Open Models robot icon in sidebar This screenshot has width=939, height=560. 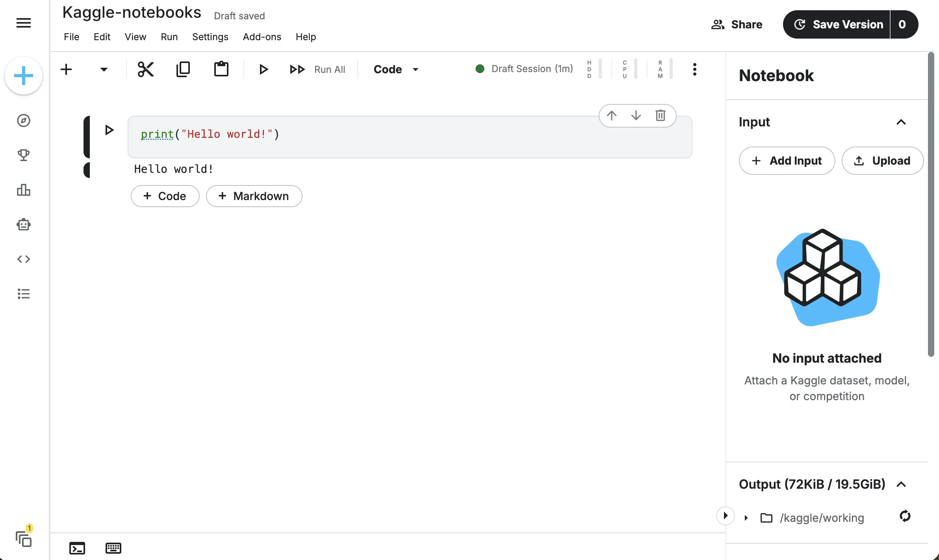[24, 224]
